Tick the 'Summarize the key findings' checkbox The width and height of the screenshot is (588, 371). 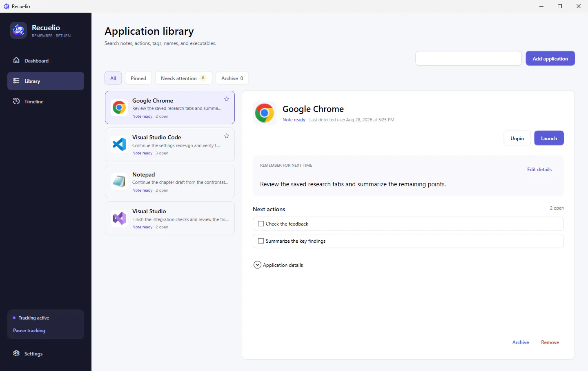pyautogui.click(x=261, y=241)
